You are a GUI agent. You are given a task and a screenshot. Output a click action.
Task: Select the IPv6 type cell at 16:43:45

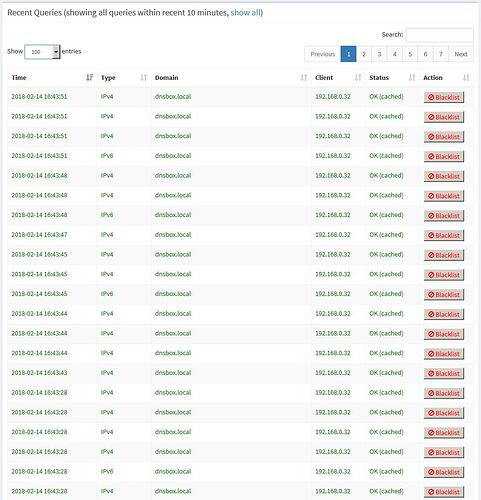[107, 294]
